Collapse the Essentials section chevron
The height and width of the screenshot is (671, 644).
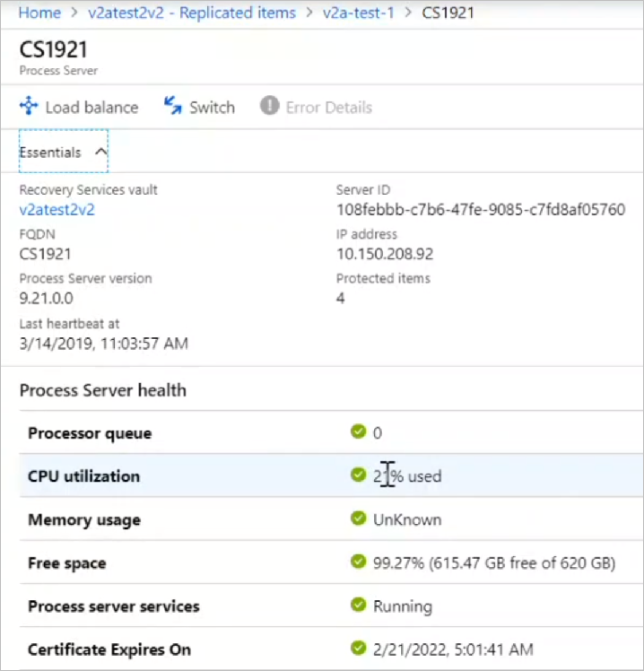(x=101, y=152)
